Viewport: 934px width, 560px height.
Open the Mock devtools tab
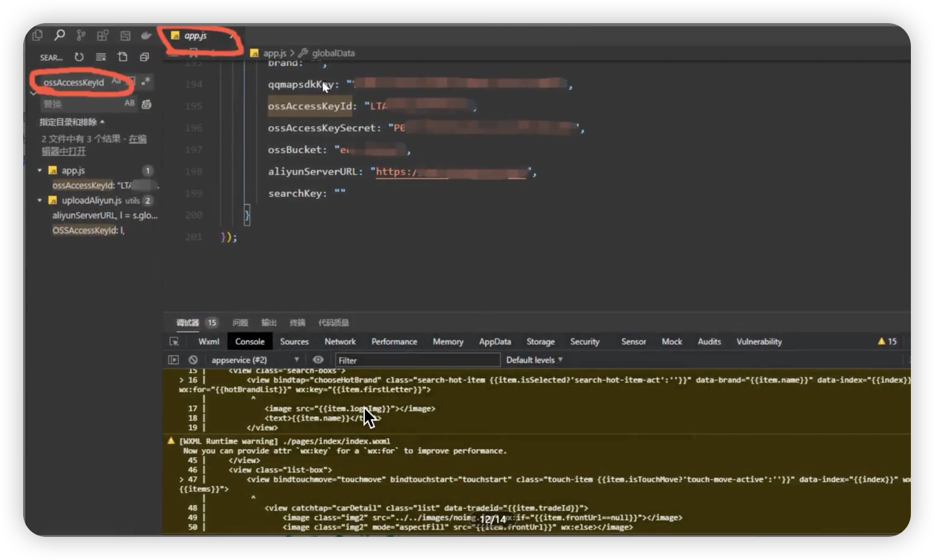coord(672,342)
